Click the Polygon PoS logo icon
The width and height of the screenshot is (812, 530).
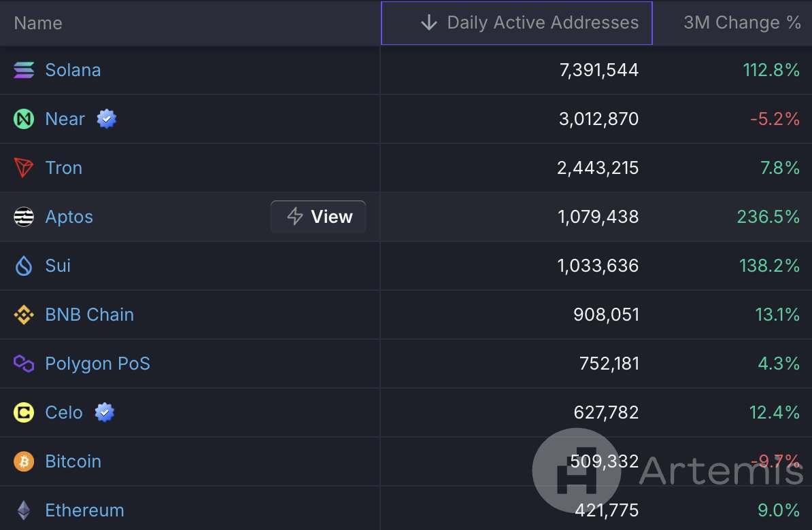[x=22, y=364]
